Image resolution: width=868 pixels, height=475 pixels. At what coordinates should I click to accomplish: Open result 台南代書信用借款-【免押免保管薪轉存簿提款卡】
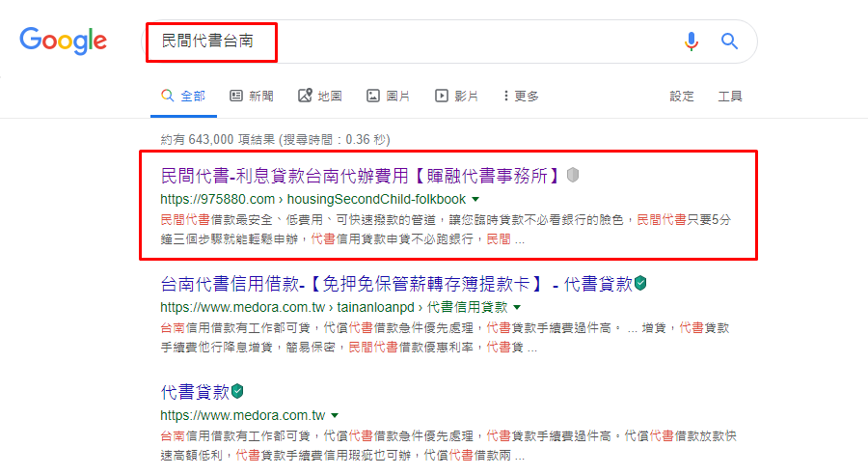396,285
